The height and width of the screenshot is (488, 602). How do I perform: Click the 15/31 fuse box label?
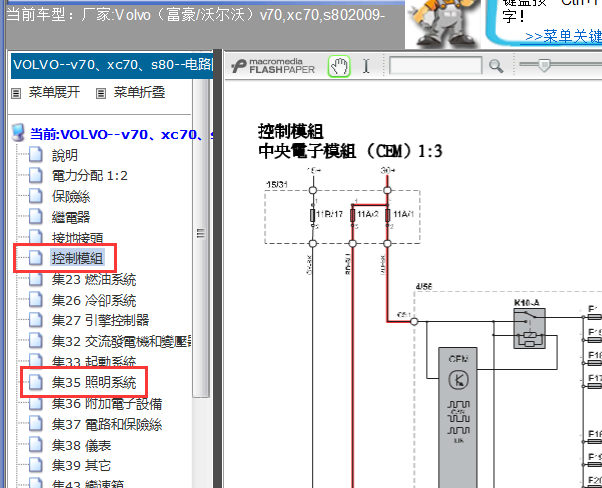(x=277, y=185)
